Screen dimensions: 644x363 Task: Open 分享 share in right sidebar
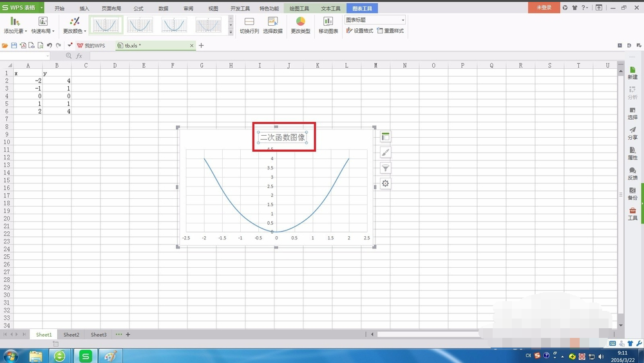click(x=632, y=133)
